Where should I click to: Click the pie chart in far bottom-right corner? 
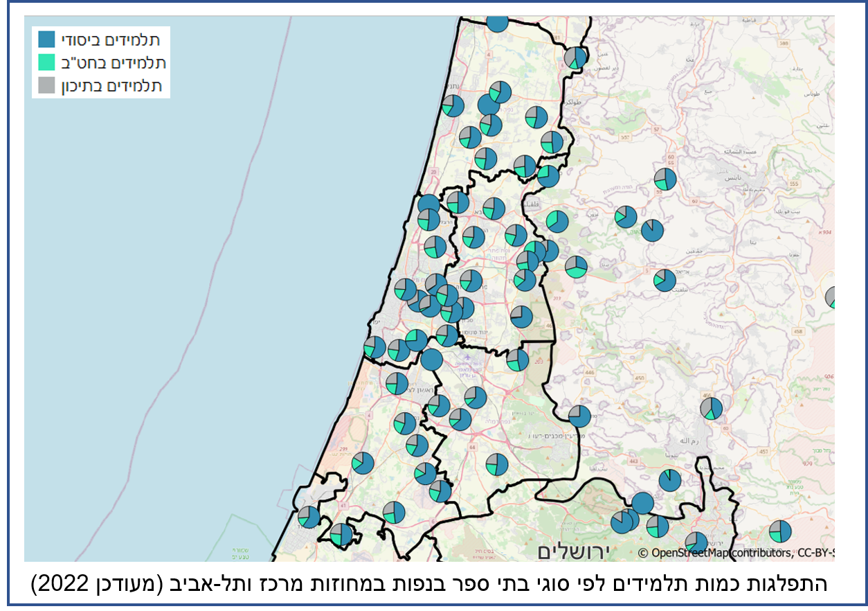[x=780, y=531]
